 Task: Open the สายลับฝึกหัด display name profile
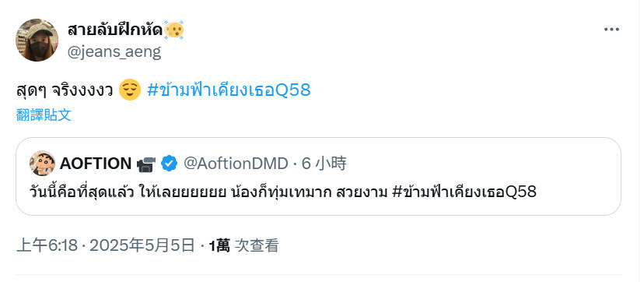[x=115, y=30]
